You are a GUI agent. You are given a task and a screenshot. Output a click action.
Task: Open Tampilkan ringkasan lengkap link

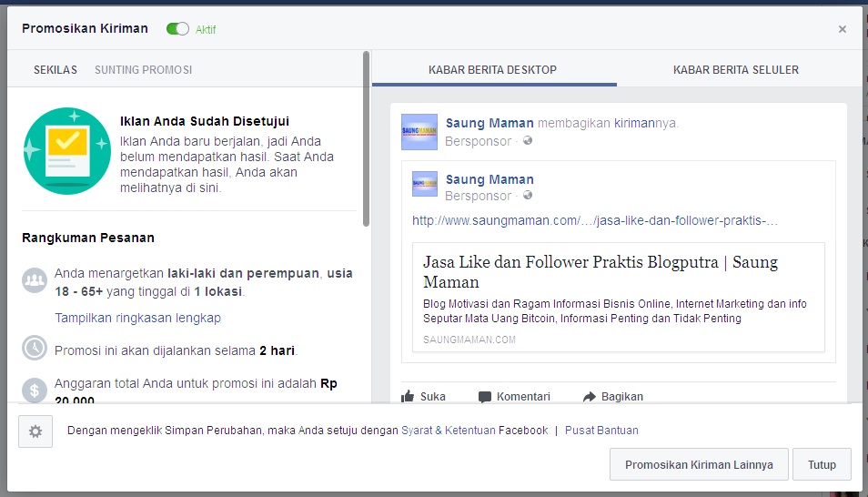(137, 318)
